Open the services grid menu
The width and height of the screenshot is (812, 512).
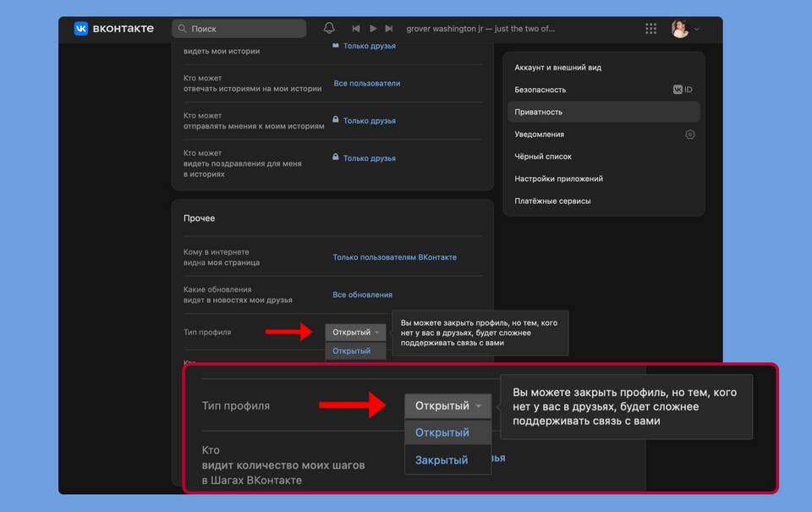(x=651, y=29)
